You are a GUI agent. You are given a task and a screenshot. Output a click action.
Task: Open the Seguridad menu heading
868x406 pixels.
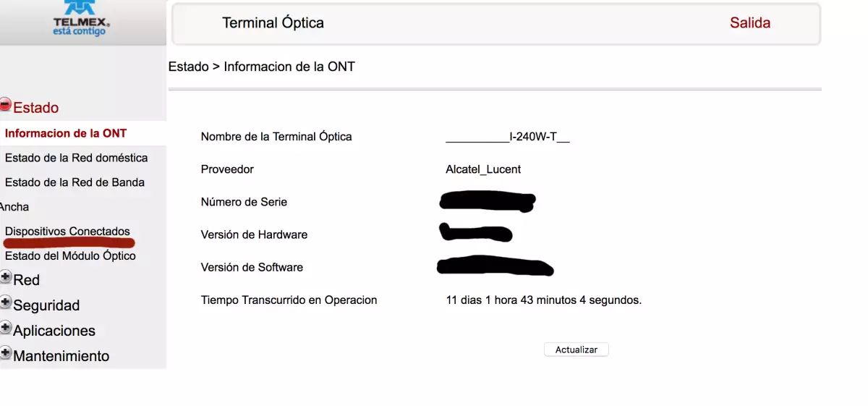point(46,305)
